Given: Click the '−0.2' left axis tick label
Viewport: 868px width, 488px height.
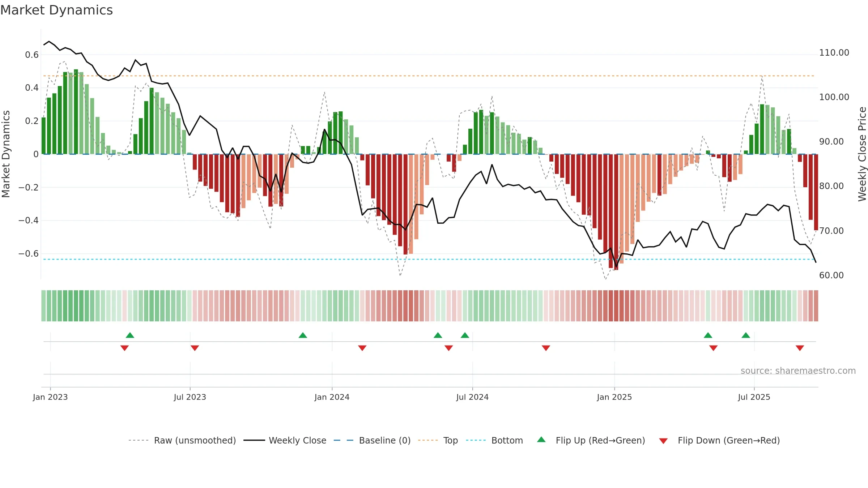Looking at the screenshot, I should 29,187.
